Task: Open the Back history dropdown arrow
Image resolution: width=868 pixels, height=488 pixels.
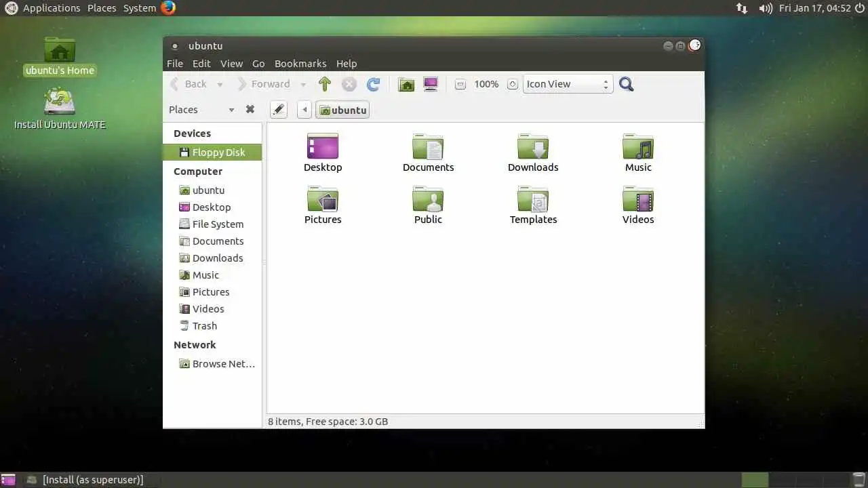Action: [220, 85]
